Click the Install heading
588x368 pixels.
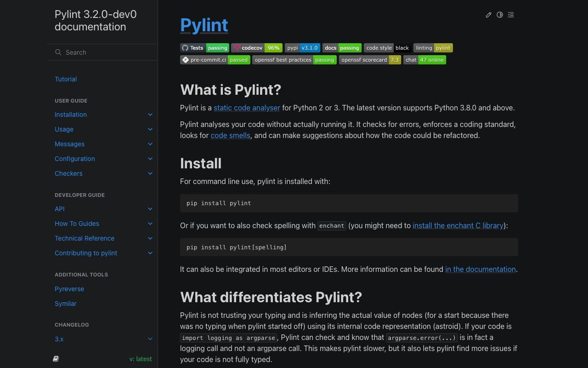tap(201, 163)
